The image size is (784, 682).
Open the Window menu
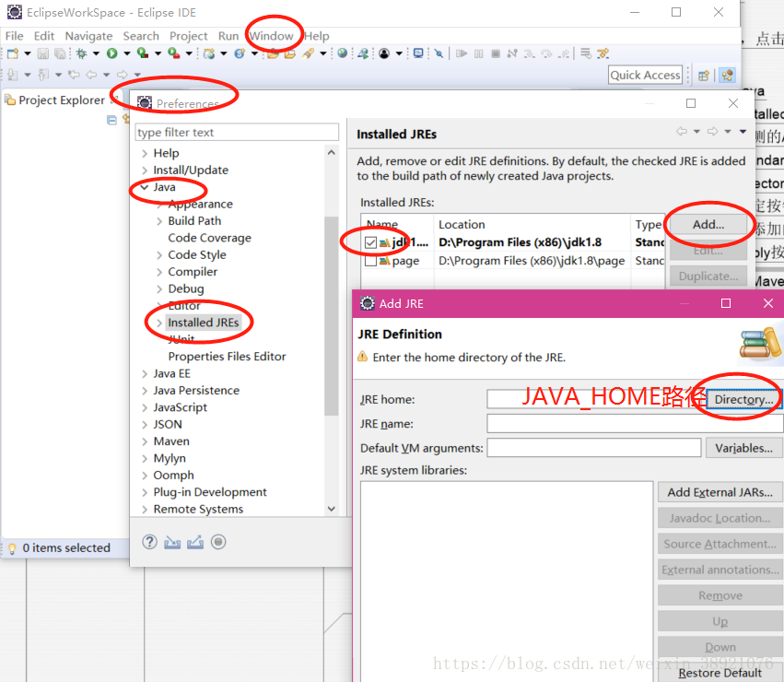click(x=272, y=36)
